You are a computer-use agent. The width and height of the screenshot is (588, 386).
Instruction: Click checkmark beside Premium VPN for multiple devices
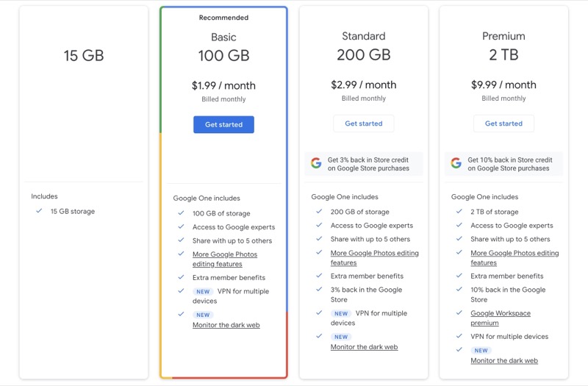(x=459, y=336)
